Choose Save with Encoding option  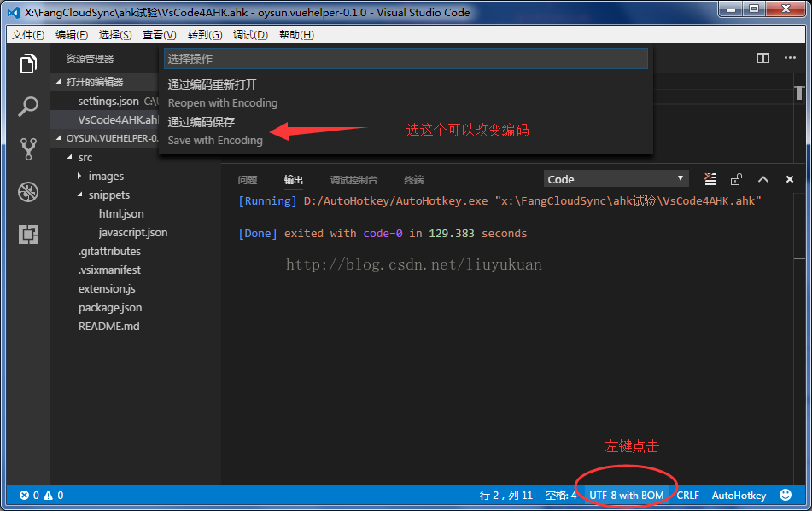pyautogui.click(x=406, y=131)
